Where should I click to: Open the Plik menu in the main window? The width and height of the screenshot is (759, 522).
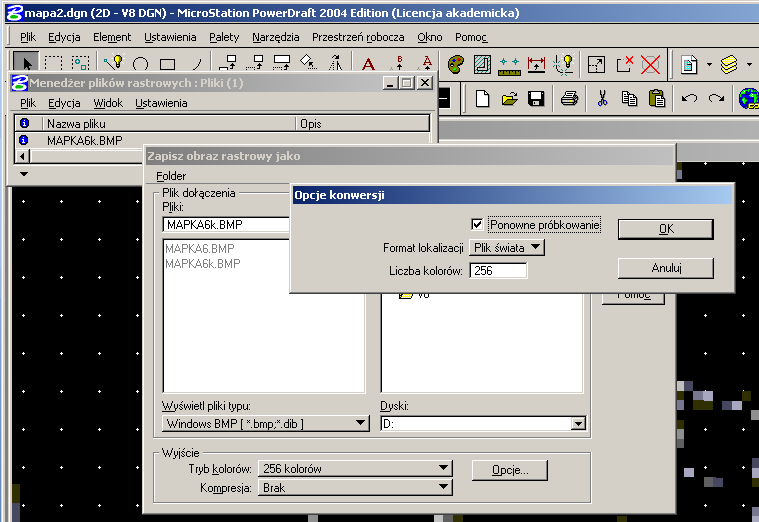28,37
